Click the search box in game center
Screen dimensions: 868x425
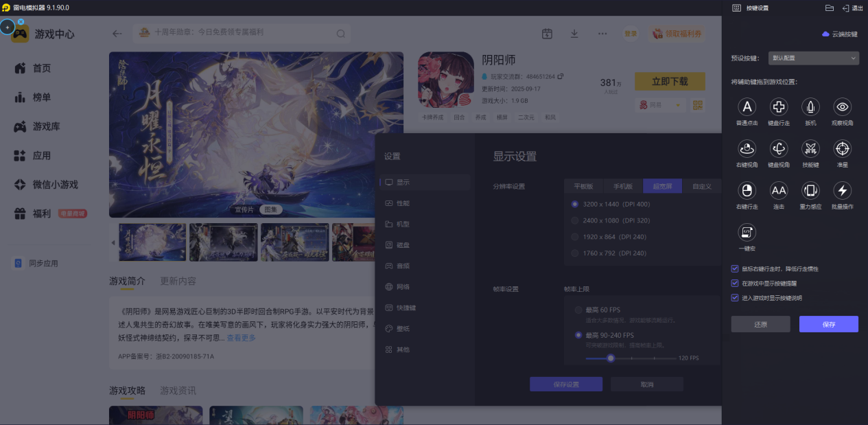(242, 33)
